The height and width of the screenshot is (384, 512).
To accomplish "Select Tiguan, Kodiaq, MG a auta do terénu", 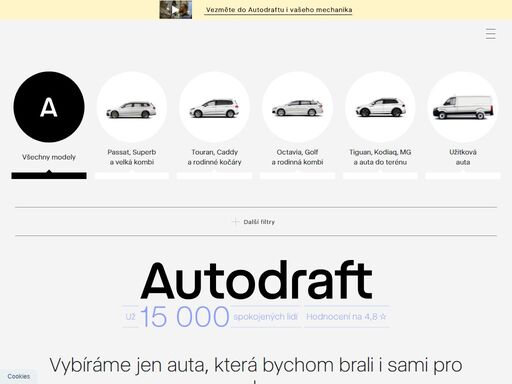I will click(380, 157).
